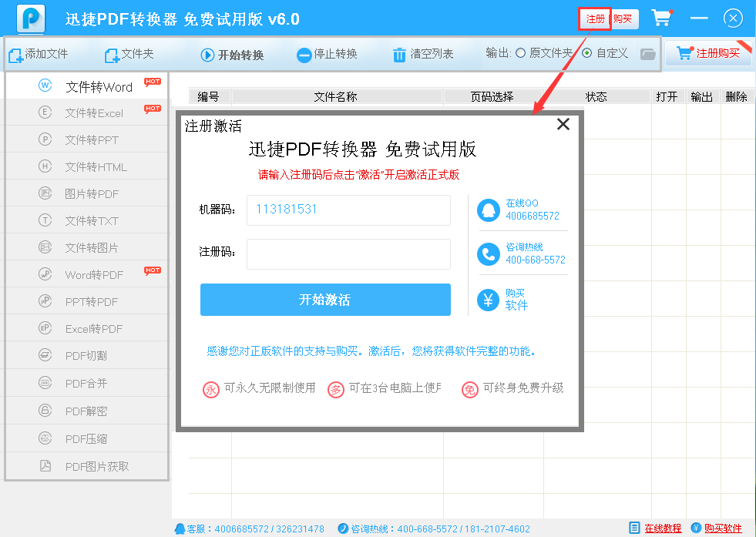Open the PDF压缩 menu item
The image size is (756, 537).
point(87,438)
